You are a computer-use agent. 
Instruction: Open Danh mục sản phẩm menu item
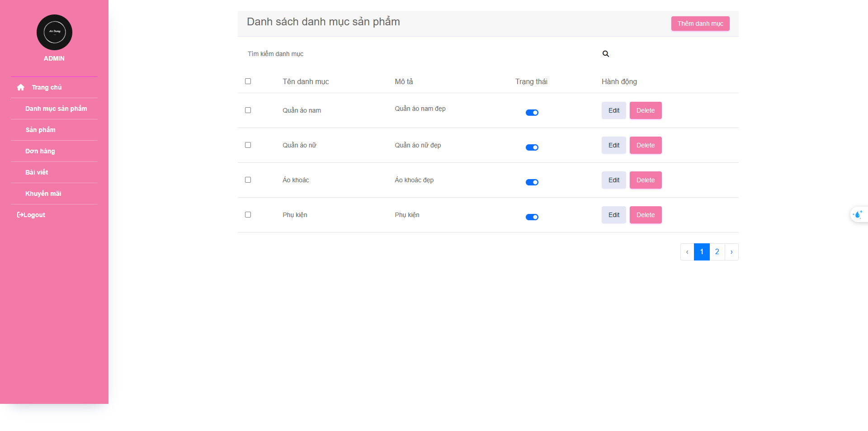coord(56,109)
